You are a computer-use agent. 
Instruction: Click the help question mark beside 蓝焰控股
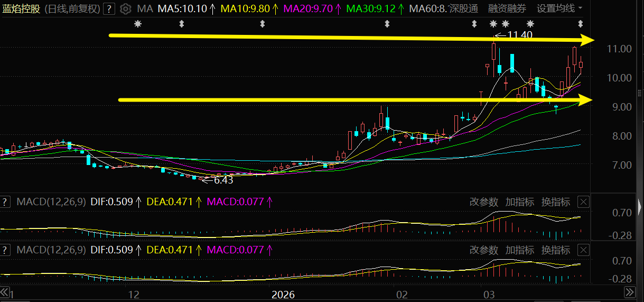tap(109, 9)
